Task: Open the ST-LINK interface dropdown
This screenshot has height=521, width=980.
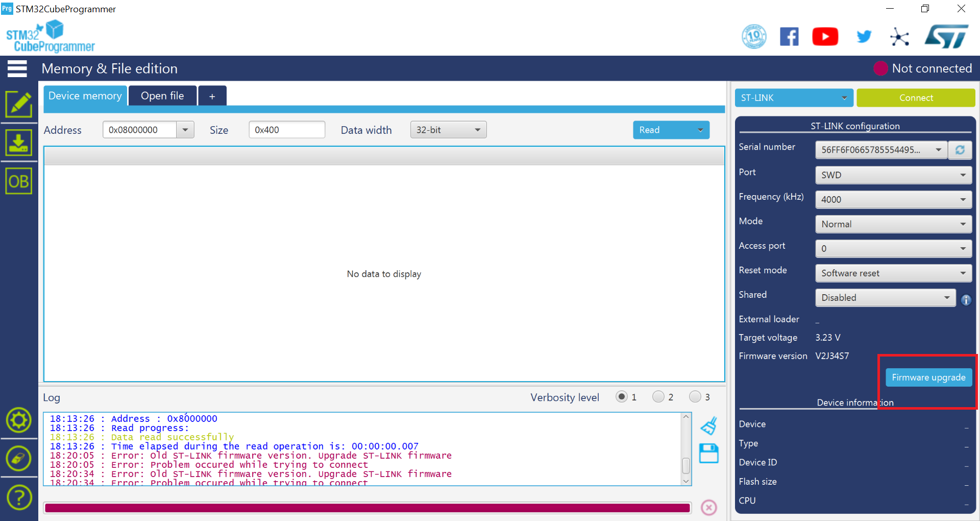Action: tap(794, 98)
